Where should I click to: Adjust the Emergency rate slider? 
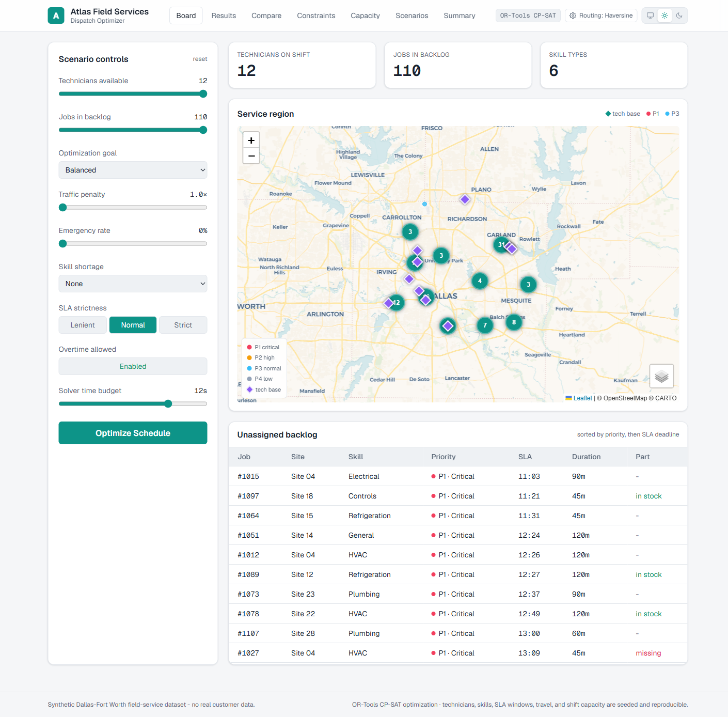[133, 244]
